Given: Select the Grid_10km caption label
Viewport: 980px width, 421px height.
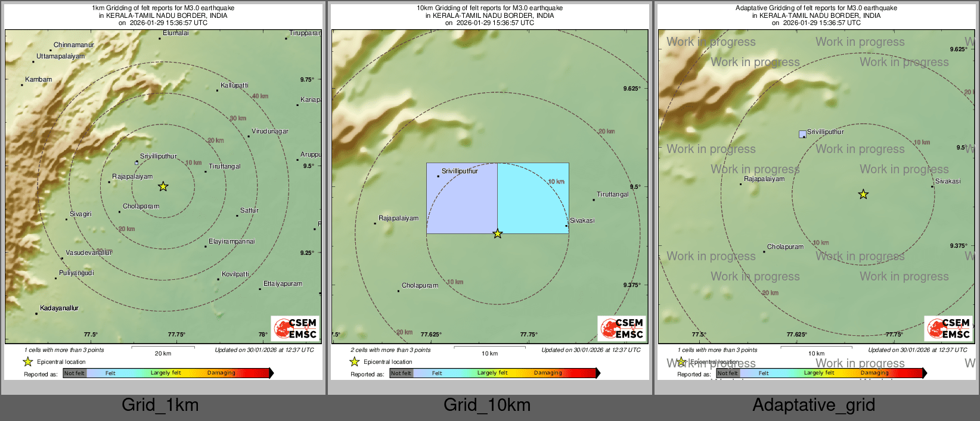Looking at the screenshot, I should (487, 405).
